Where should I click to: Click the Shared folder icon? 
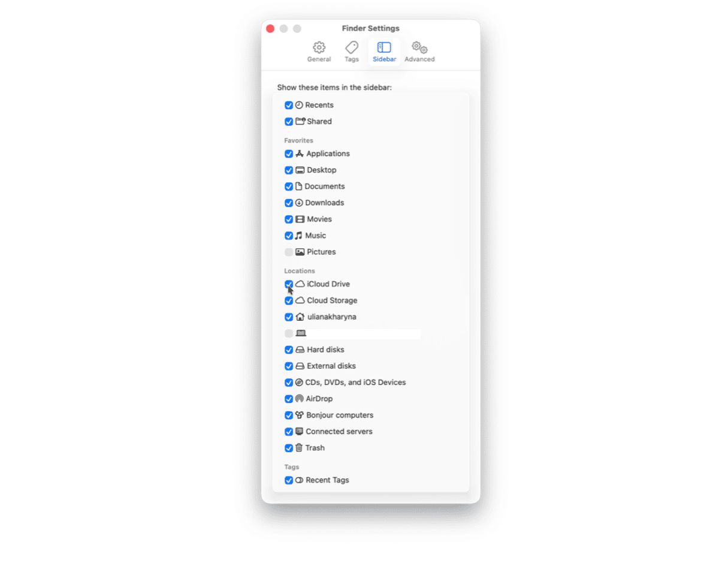(x=300, y=121)
